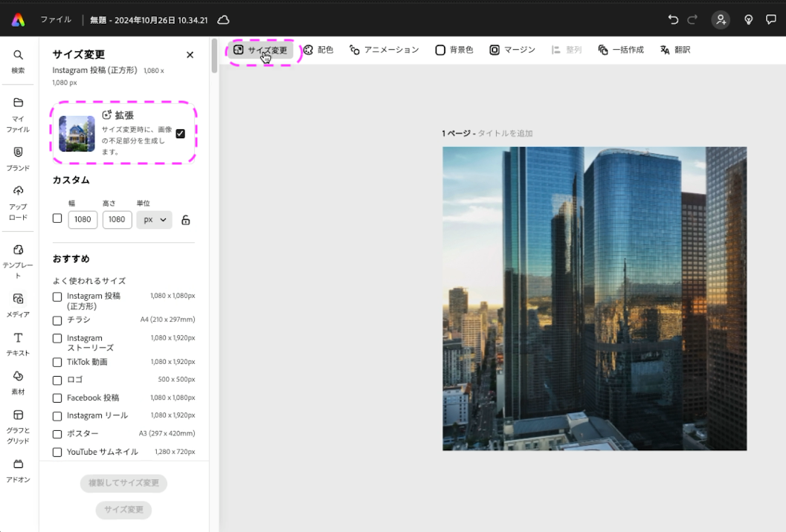Click the 幅 width input field
Screen dimensions: 786x532
[x=83, y=220]
